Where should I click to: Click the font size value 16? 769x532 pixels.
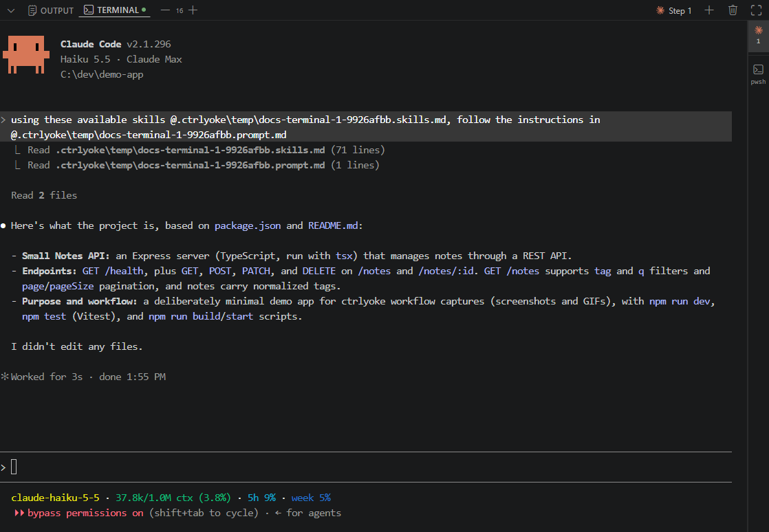pos(180,11)
